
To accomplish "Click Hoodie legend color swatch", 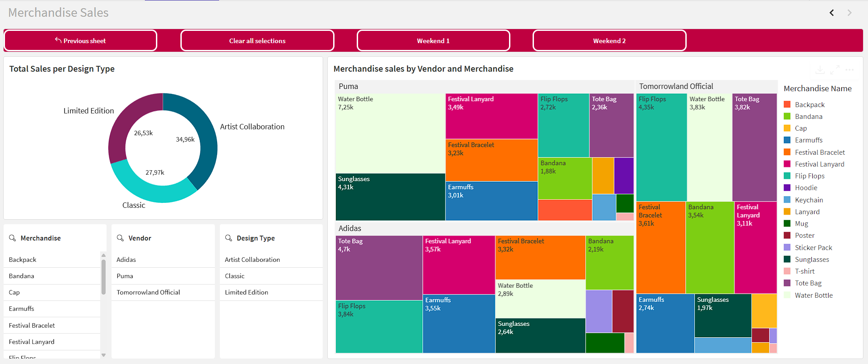I will point(787,187).
